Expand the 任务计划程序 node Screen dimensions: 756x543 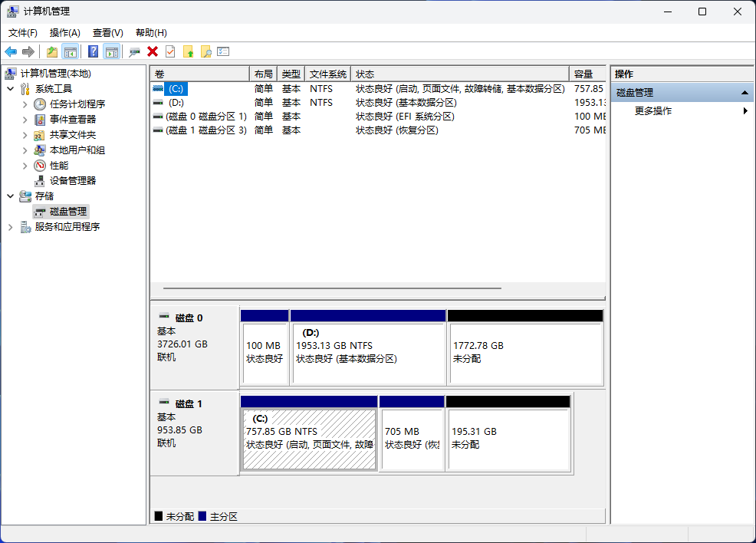point(25,104)
